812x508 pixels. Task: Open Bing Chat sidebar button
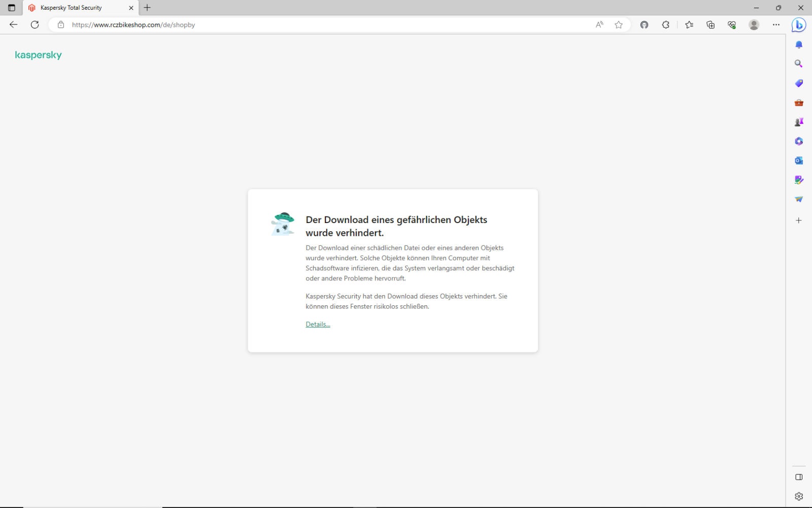(799, 24)
